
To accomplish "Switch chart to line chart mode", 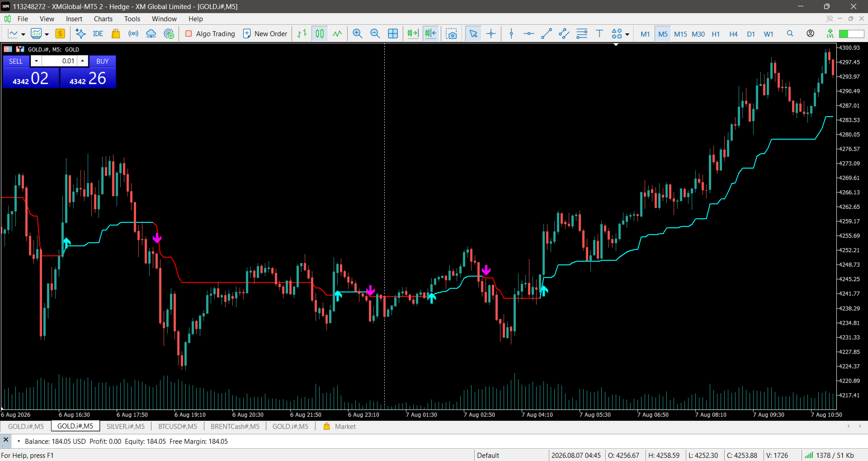I will pyautogui.click(x=337, y=33).
